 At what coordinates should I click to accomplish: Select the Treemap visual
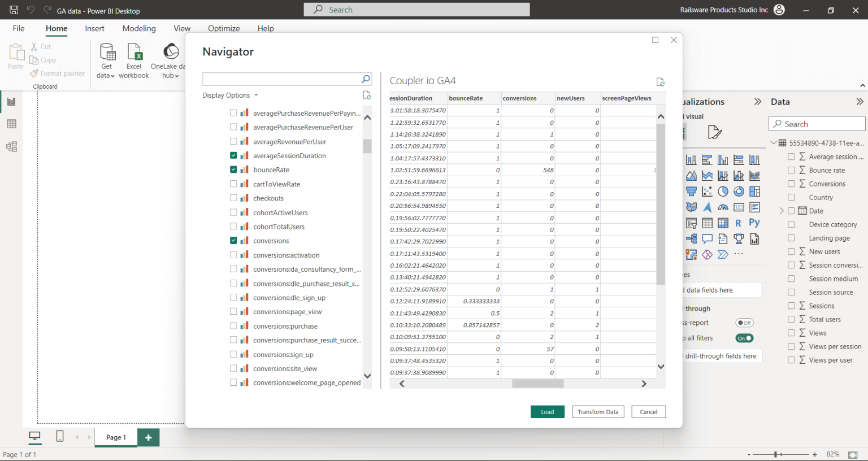(754, 191)
